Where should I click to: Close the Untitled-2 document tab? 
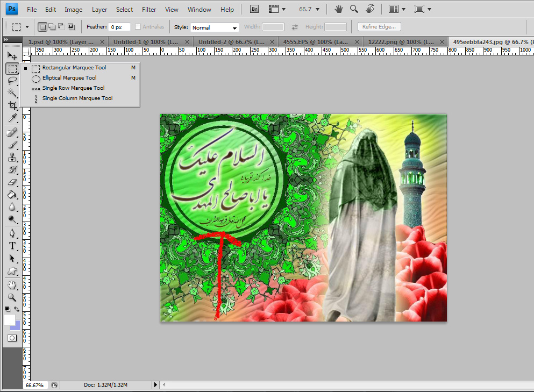click(272, 42)
